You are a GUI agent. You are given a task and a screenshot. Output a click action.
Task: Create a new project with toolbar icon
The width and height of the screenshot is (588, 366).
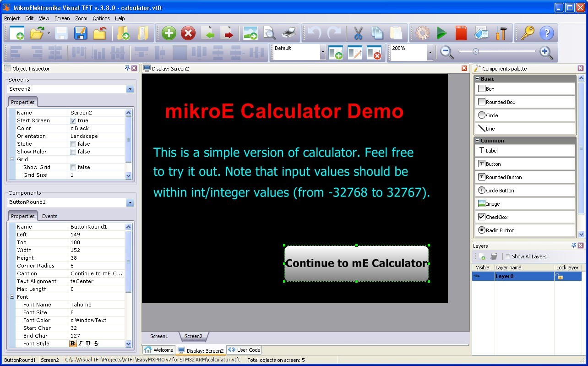pos(16,33)
